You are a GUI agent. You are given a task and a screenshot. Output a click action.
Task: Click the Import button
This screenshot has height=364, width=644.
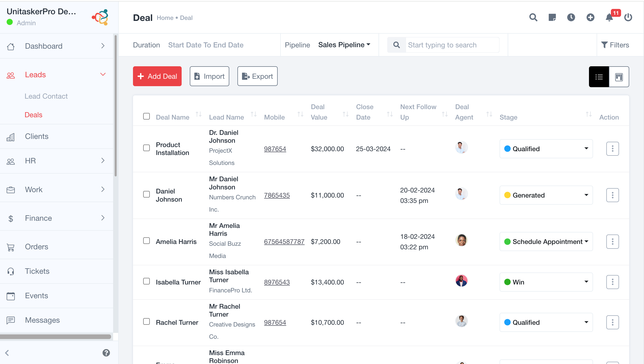209,76
